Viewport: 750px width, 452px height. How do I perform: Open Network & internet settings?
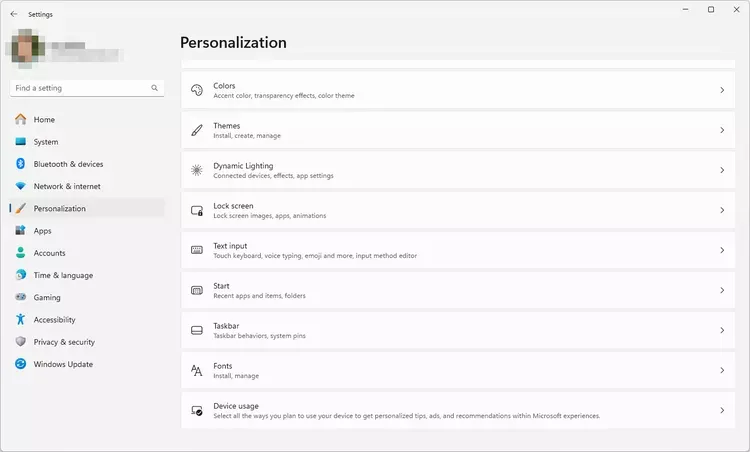click(67, 186)
